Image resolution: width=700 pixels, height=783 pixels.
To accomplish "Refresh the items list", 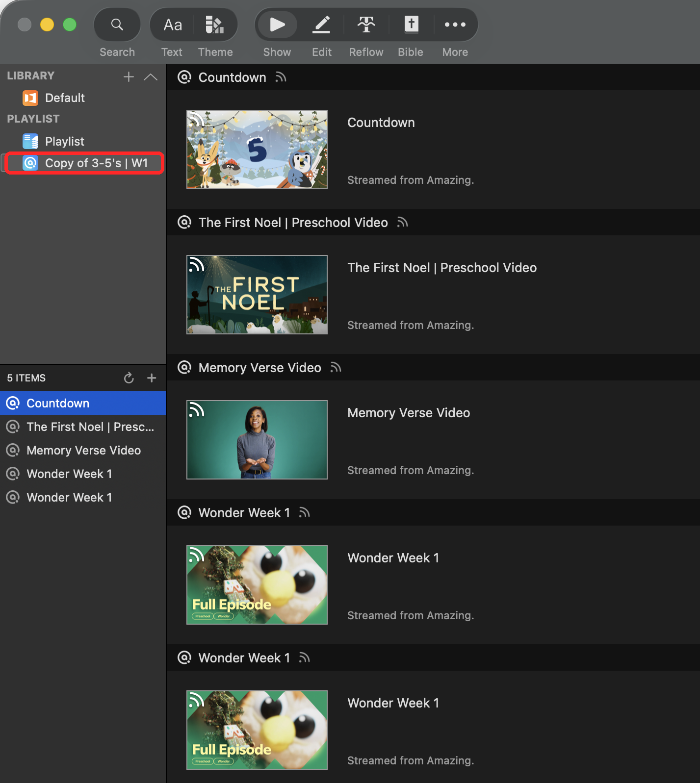I will [129, 378].
